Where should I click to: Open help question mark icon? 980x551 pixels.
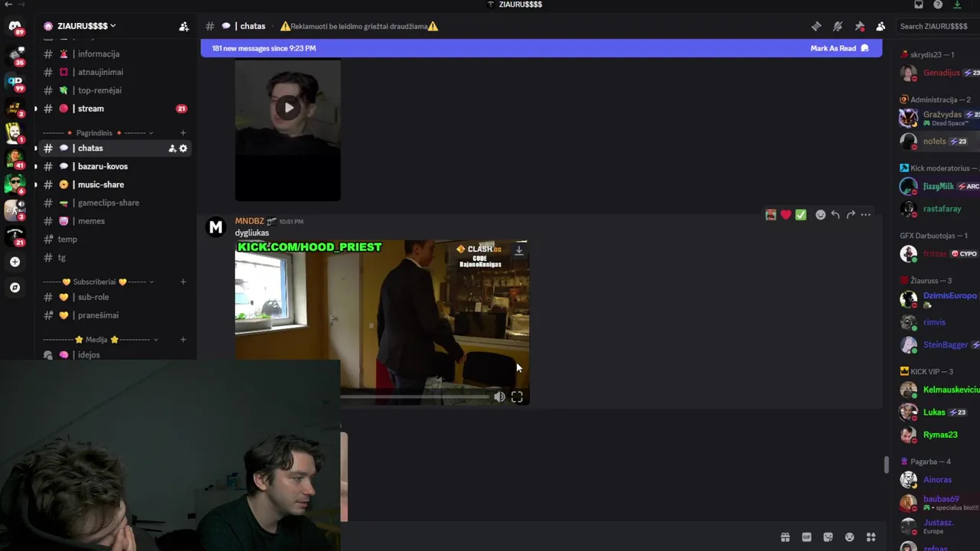tap(939, 5)
